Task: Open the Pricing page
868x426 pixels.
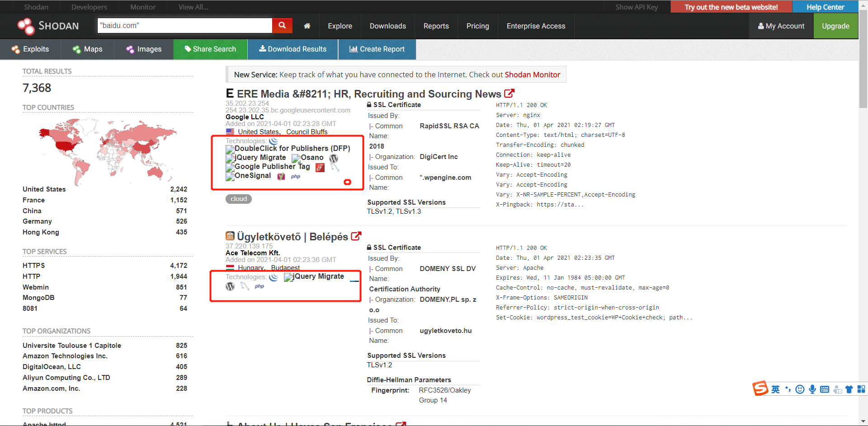Action: [x=478, y=26]
